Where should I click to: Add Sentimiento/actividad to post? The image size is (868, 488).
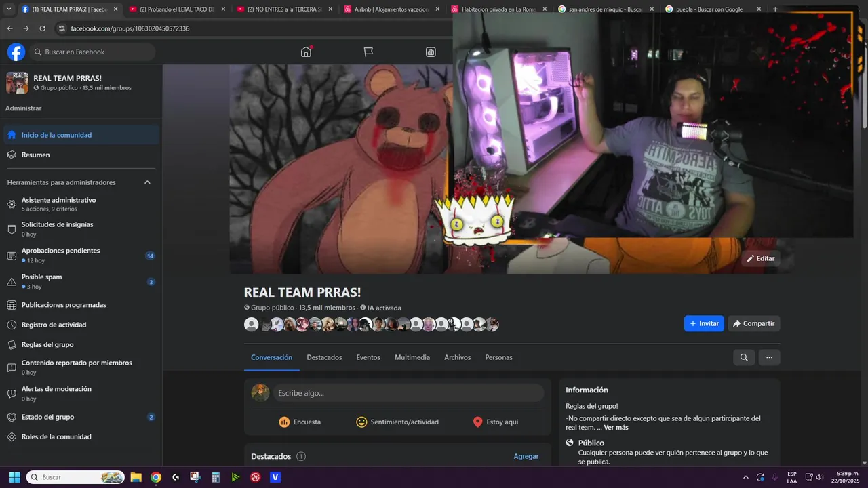pyautogui.click(x=397, y=422)
